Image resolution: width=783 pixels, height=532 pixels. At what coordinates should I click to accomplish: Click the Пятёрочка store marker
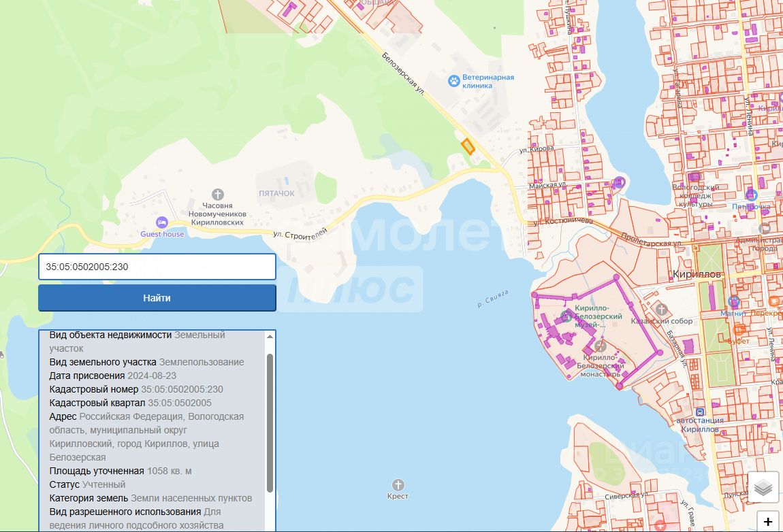pyautogui.click(x=751, y=195)
